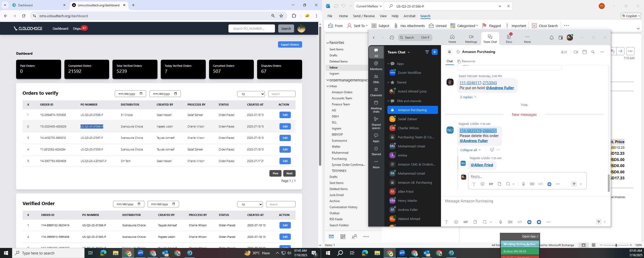Image resolution: width=644 pixels, height=258 pixels.
Task: Open Zoom app from the Windows taskbar
Action: coord(140,253)
